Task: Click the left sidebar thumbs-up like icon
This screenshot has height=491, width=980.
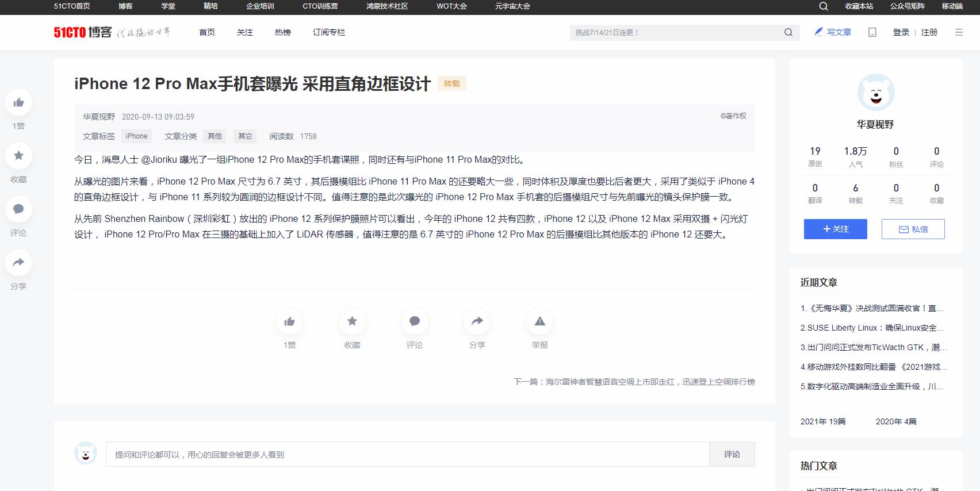Action: click(x=18, y=102)
